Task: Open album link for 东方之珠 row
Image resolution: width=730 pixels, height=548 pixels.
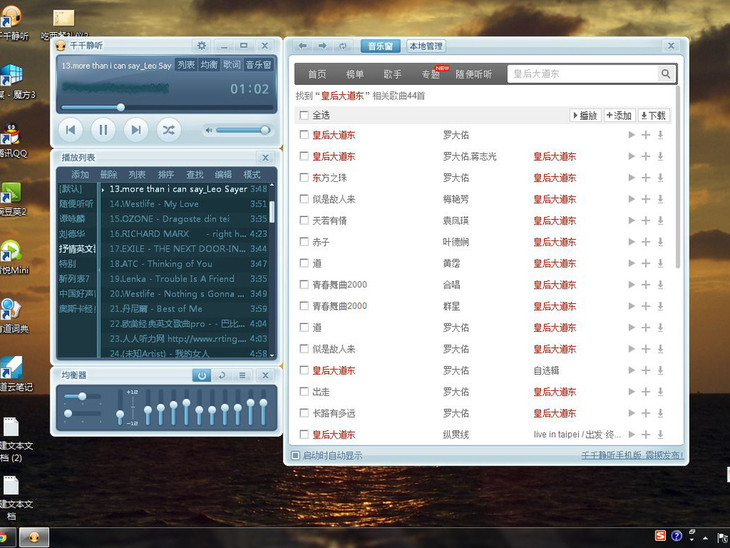Action: pos(554,178)
